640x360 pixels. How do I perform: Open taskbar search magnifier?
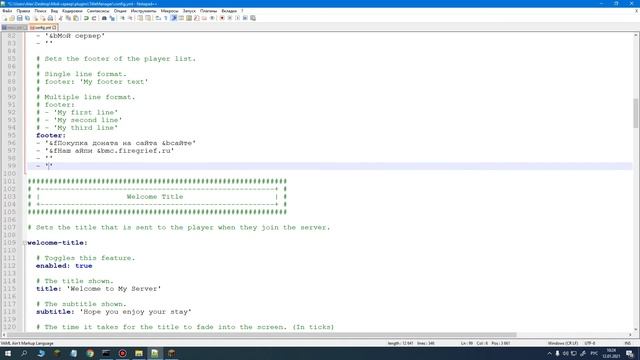pos(24,353)
